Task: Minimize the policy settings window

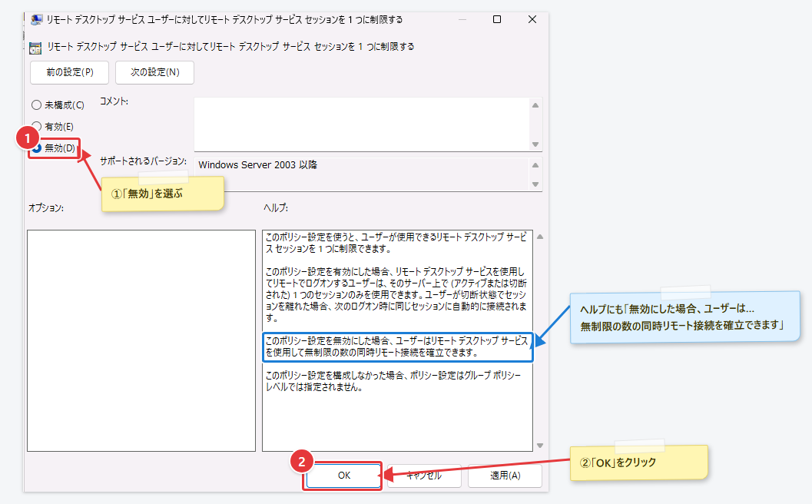Action: [x=462, y=20]
